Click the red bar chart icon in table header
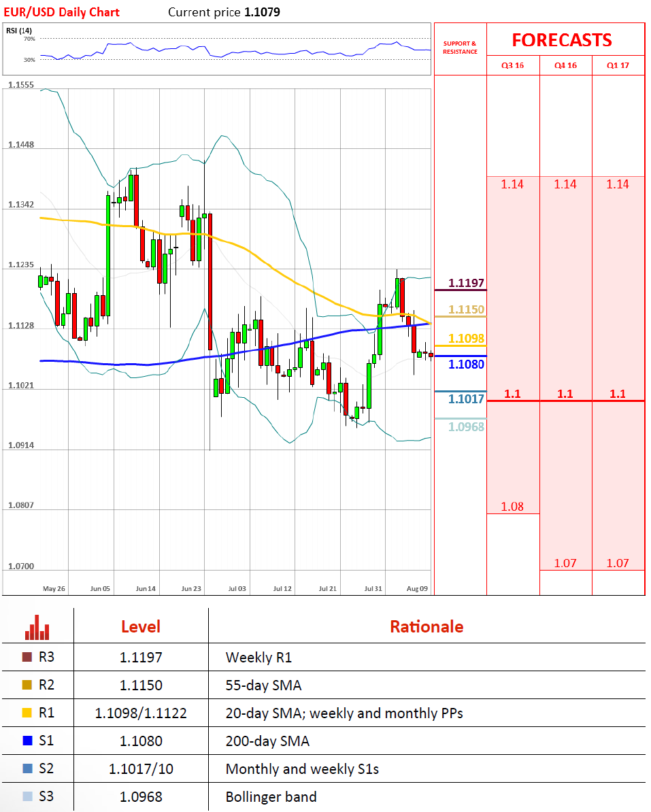Image resolution: width=651 pixels, height=812 pixels. (x=37, y=627)
